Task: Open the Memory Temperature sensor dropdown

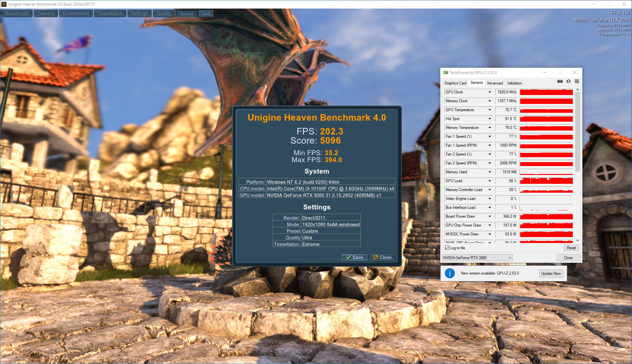Action: pos(490,128)
